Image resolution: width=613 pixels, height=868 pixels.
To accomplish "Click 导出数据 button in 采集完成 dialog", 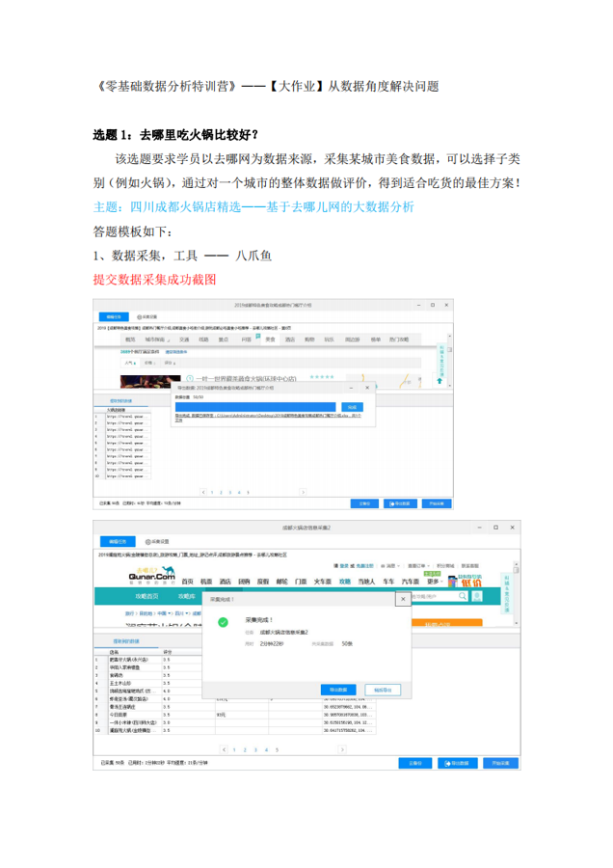I will click(x=338, y=690).
